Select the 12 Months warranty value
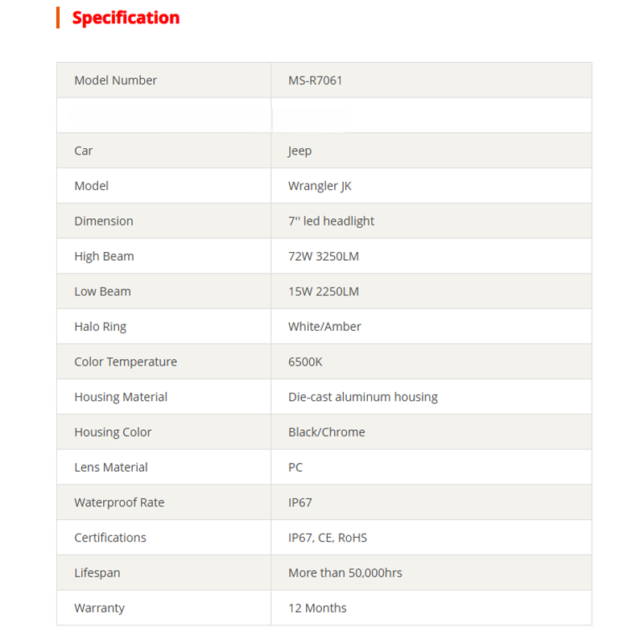Image resolution: width=644 pixels, height=644 pixels. tap(317, 609)
